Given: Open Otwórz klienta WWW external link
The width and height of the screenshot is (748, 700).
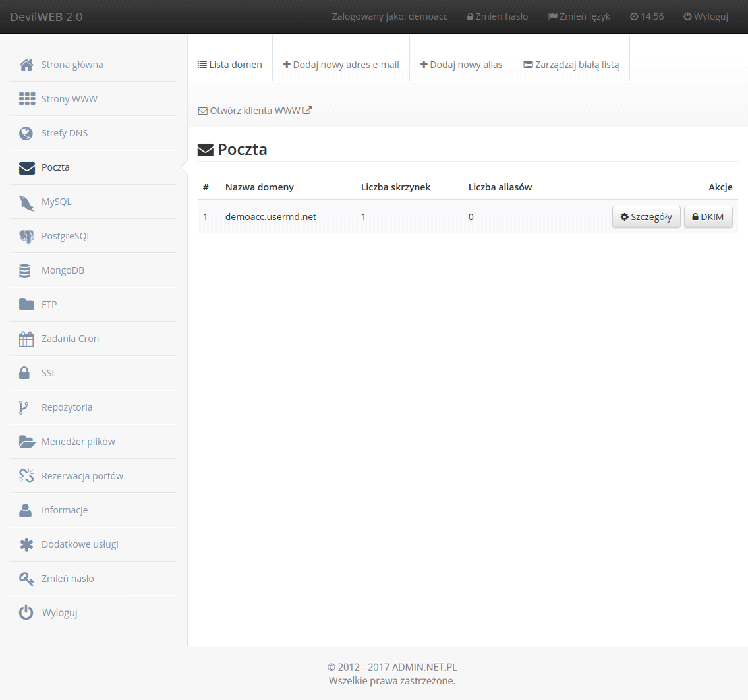Looking at the screenshot, I should tap(255, 111).
